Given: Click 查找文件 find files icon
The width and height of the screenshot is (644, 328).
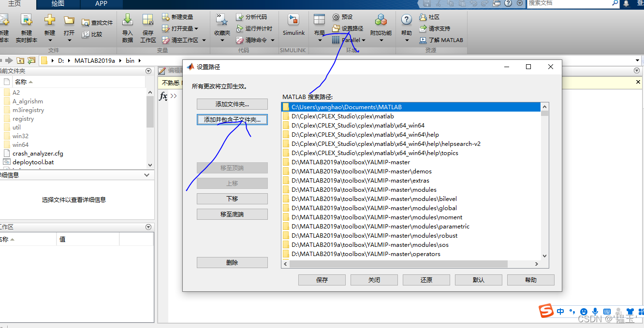Looking at the screenshot, I should [86, 23].
